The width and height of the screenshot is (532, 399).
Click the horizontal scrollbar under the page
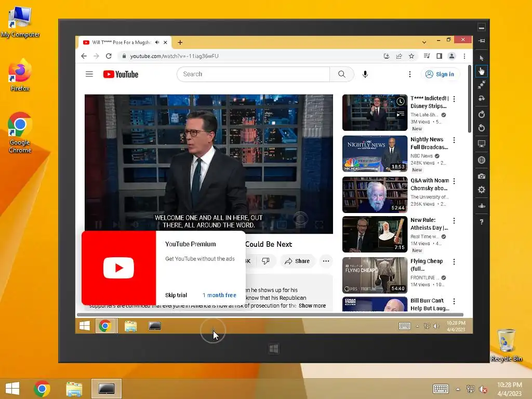(x=270, y=314)
